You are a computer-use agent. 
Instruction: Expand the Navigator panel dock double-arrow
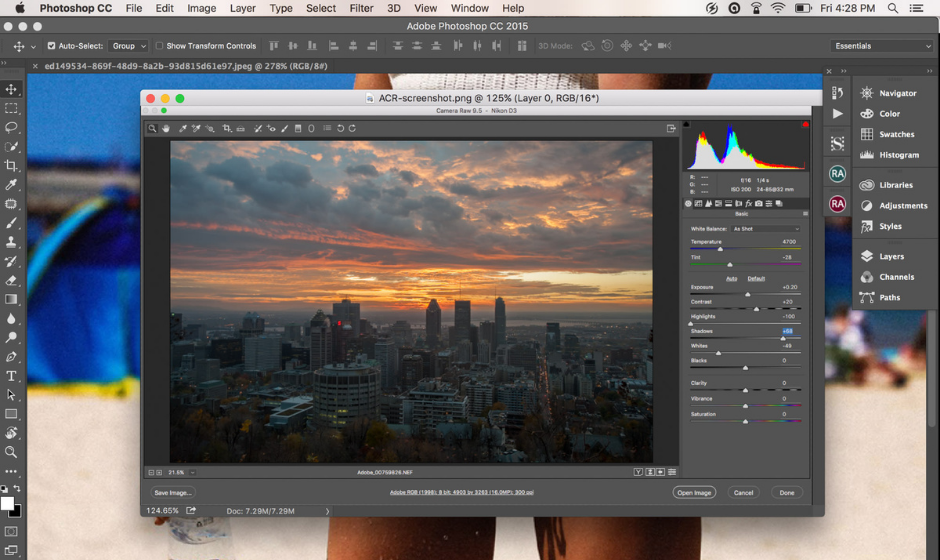(930, 71)
